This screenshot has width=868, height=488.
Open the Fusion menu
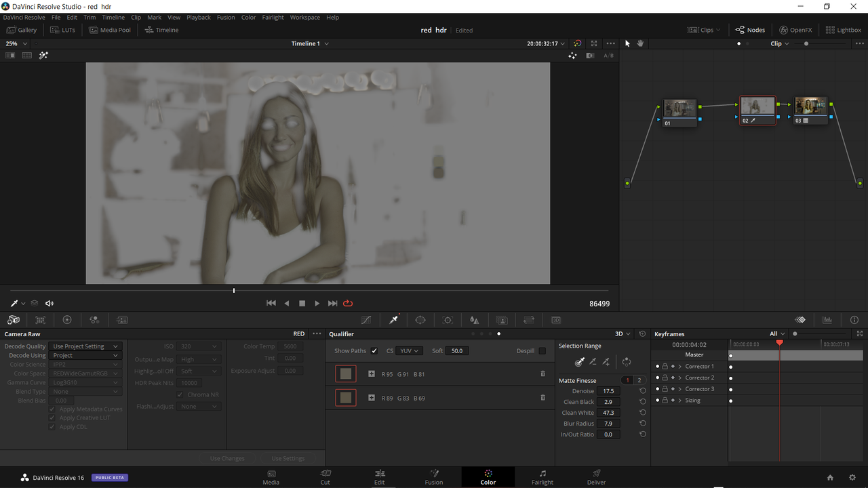click(226, 18)
